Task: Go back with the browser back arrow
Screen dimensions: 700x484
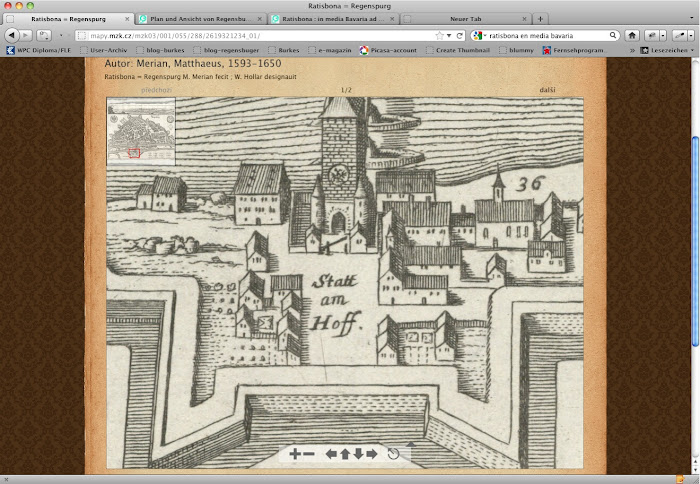Action: (x=12, y=35)
